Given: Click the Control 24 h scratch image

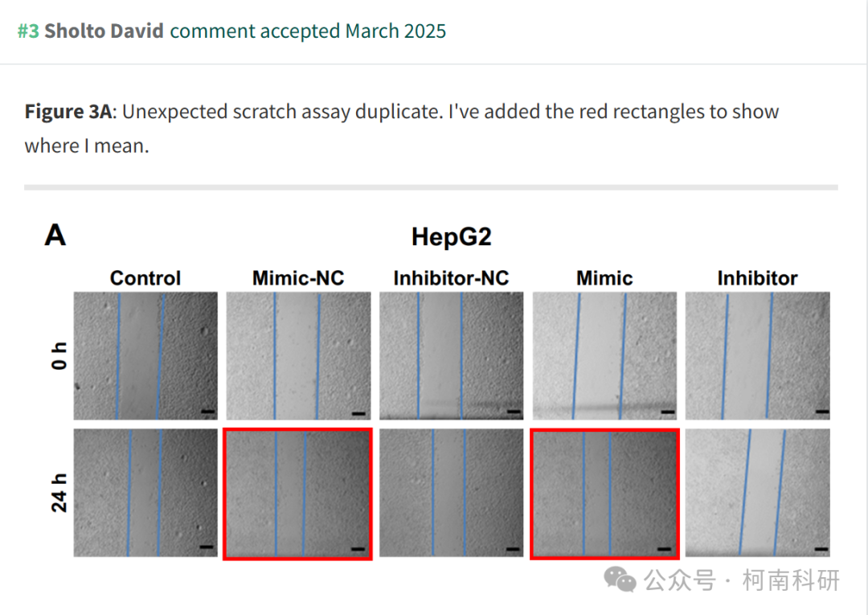Looking at the screenshot, I should point(145,493).
